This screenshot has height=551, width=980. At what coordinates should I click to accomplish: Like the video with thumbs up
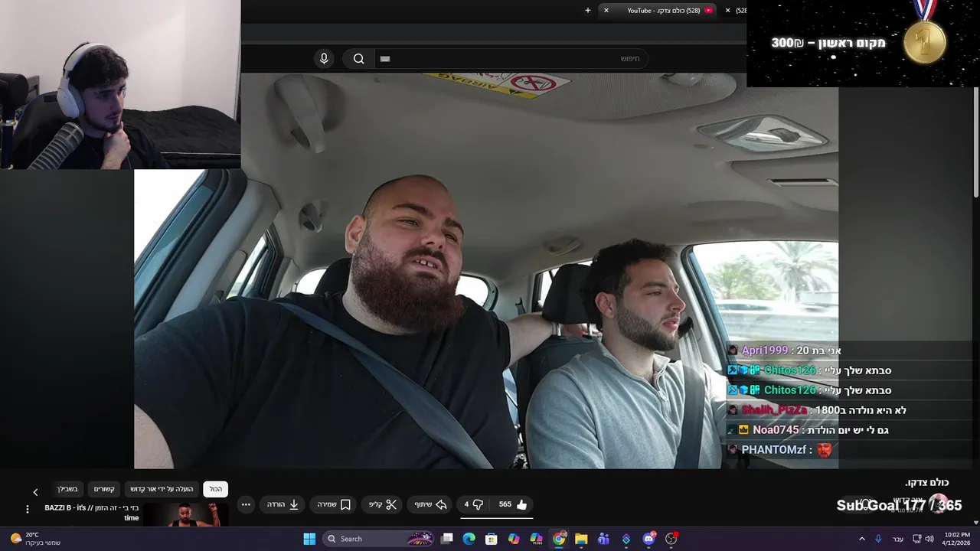(512, 504)
